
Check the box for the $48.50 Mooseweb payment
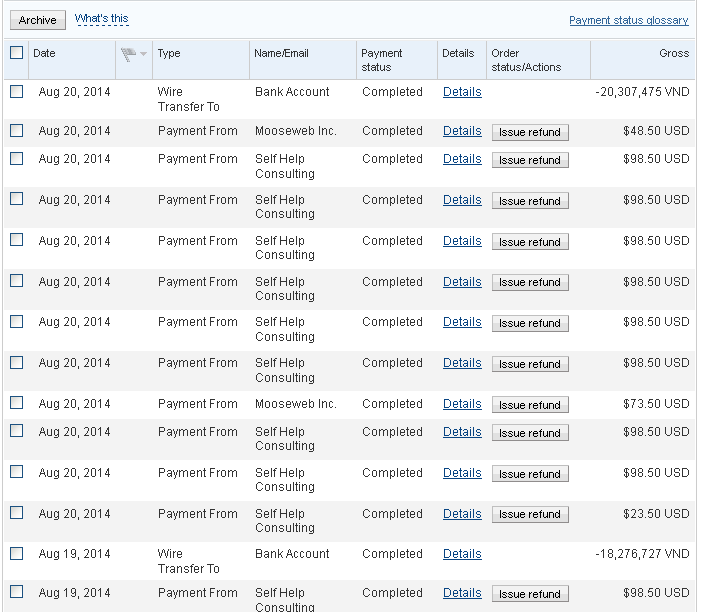tap(16, 131)
